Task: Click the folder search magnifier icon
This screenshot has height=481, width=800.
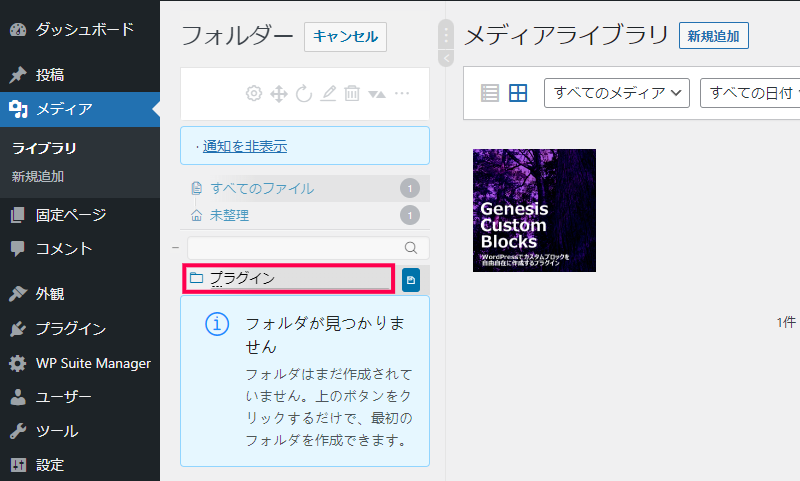Action: (411, 248)
